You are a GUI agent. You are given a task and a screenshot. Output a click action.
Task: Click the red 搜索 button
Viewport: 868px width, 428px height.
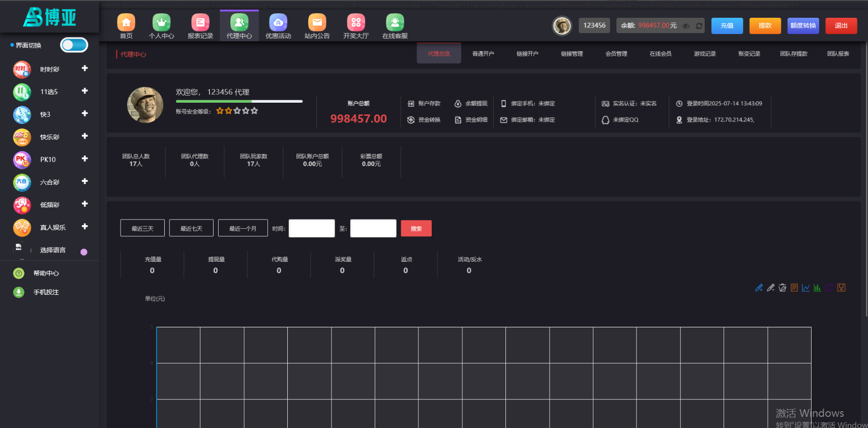416,228
